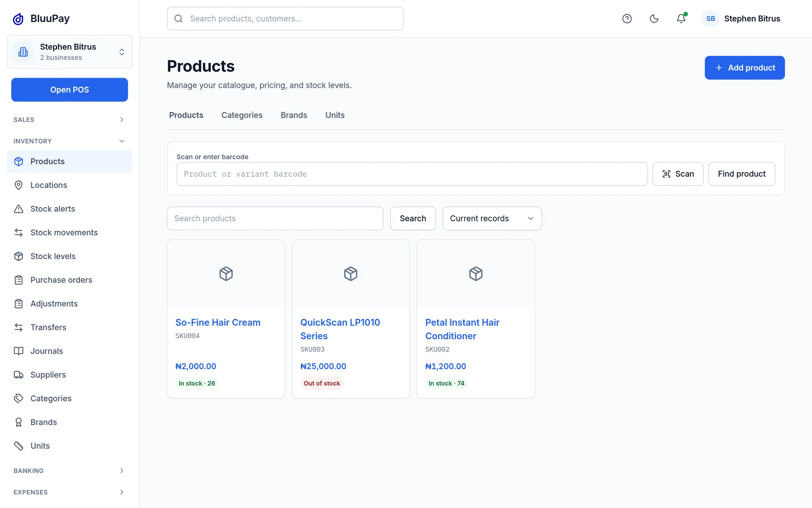This screenshot has height=508, width=812.
Task: Go to Suppliers
Action: tap(69, 375)
